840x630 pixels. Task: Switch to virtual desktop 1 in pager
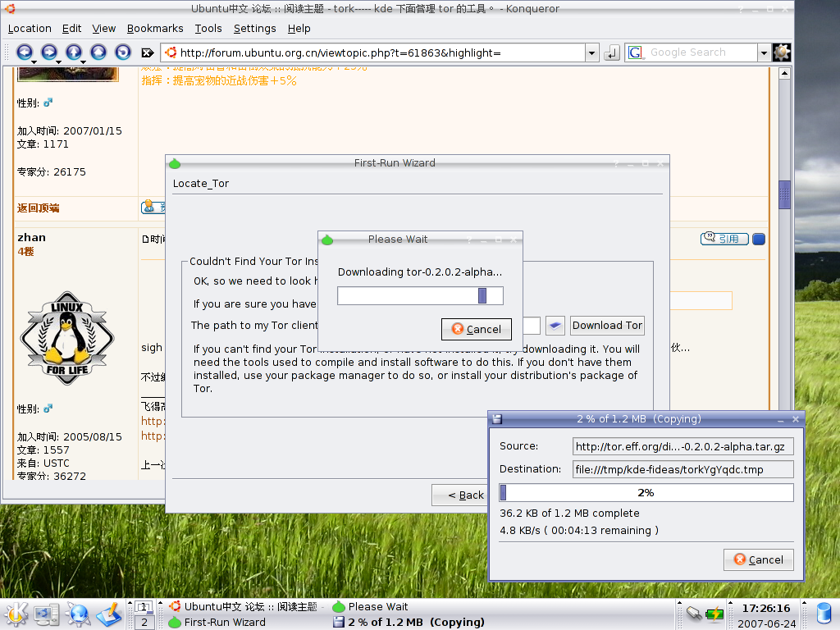pyautogui.click(x=144, y=607)
